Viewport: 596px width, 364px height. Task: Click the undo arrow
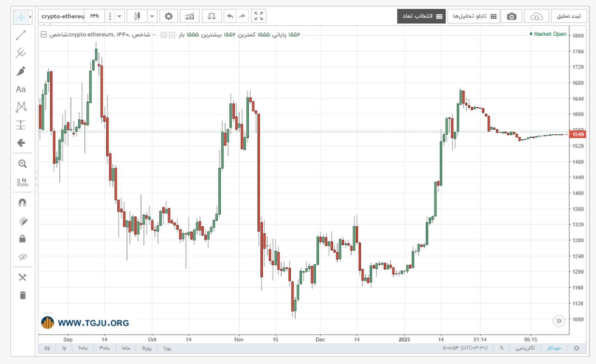coord(230,16)
